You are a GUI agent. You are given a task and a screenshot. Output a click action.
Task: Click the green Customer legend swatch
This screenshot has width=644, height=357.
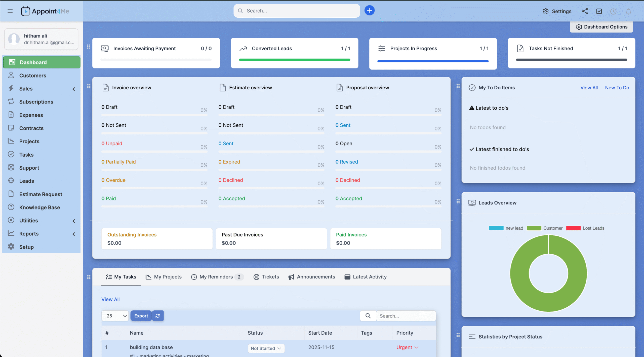[534, 228]
